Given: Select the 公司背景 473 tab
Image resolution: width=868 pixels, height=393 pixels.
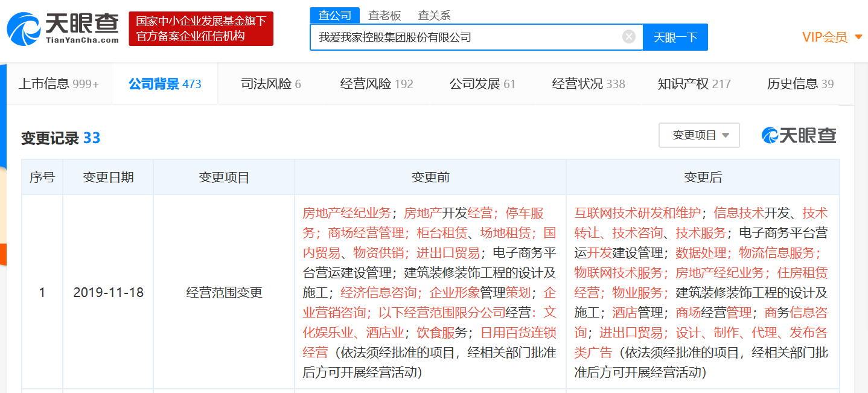Looking at the screenshot, I should click(x=165, y=84).
